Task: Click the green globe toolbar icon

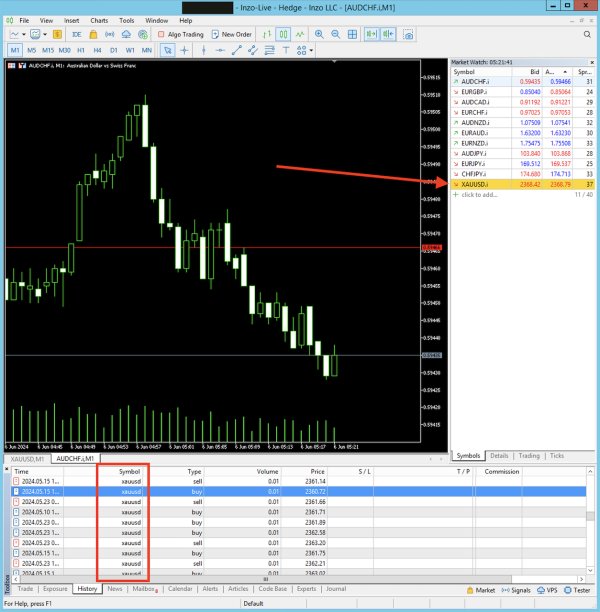Action: tap(143, 34)
